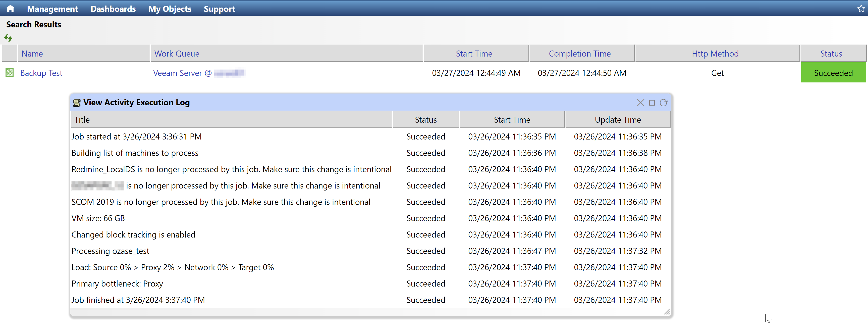The width and height of the screenshot is (868, 326).
Task: Select 'Building list of machines to process' row
Action: (370, 153)
